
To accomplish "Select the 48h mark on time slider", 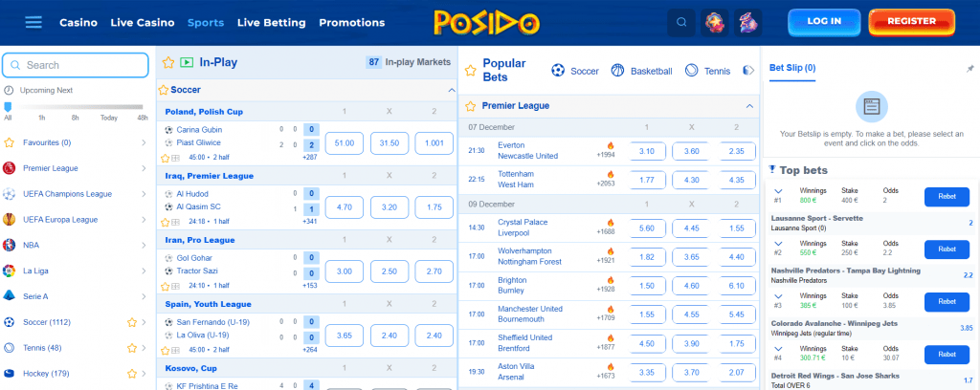I will [143, 118].
